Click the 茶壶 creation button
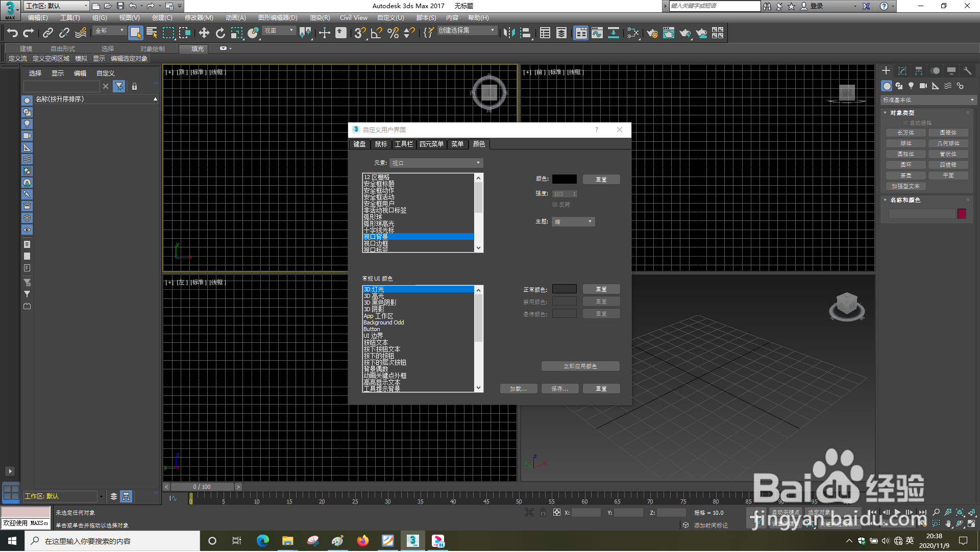 [x=905, y=175]
